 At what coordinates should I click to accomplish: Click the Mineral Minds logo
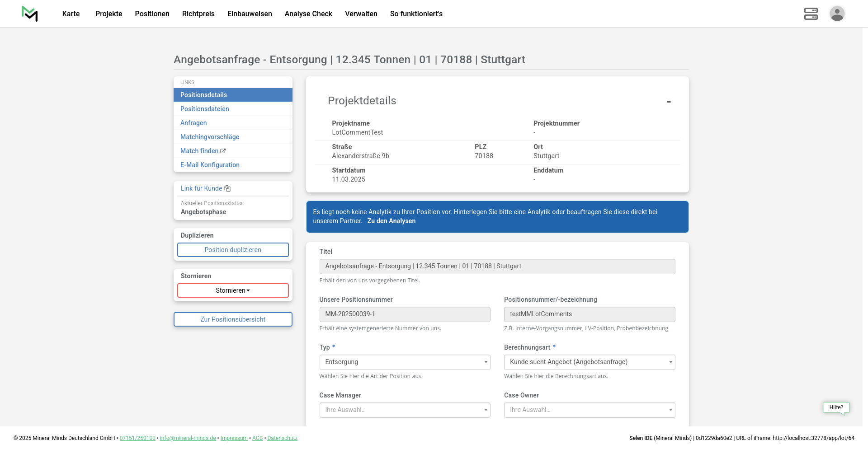[x=29, y=14]
